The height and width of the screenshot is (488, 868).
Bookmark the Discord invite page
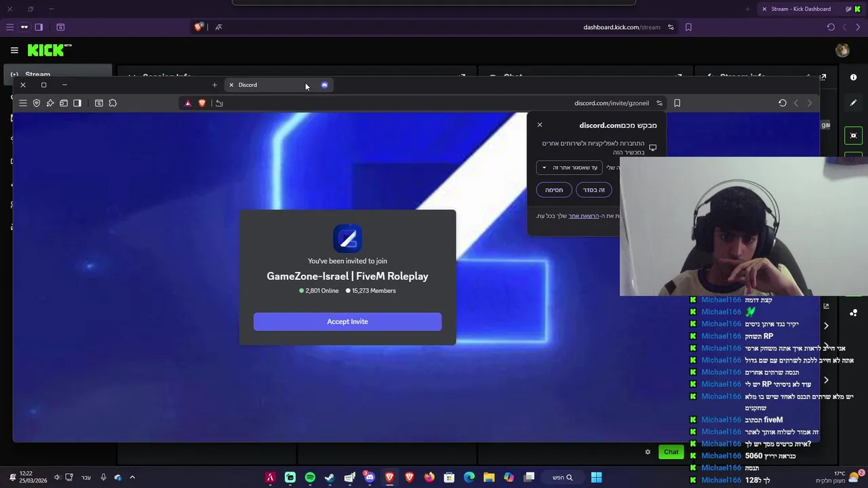pos(677,103)
